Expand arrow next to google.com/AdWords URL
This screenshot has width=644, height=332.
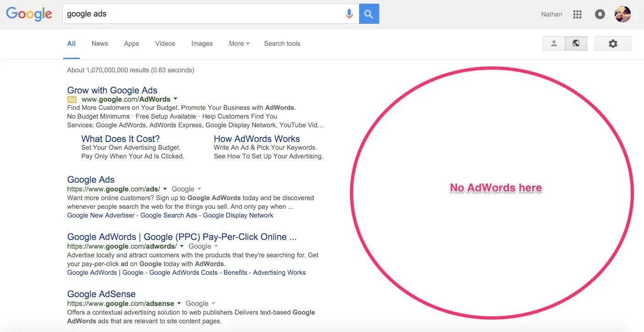tap(175, 99)
